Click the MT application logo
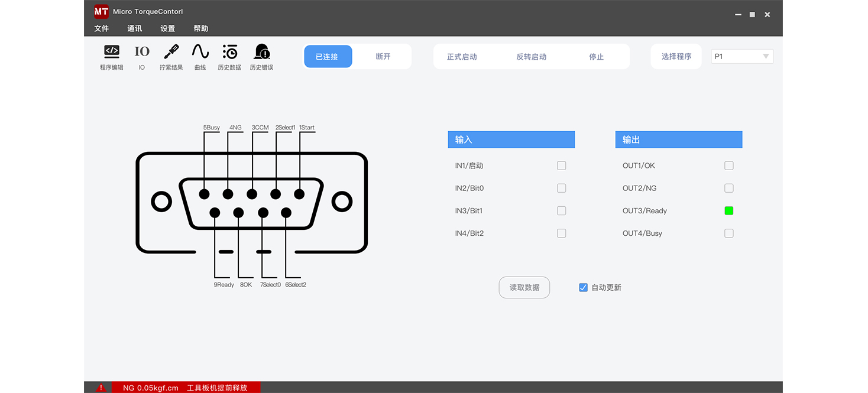 coord(101,11)
